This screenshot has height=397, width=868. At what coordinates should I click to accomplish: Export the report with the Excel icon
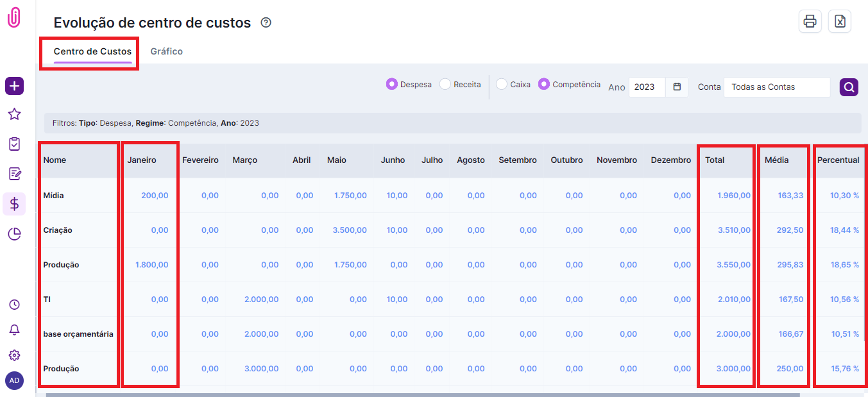click(x=840, y=21)
